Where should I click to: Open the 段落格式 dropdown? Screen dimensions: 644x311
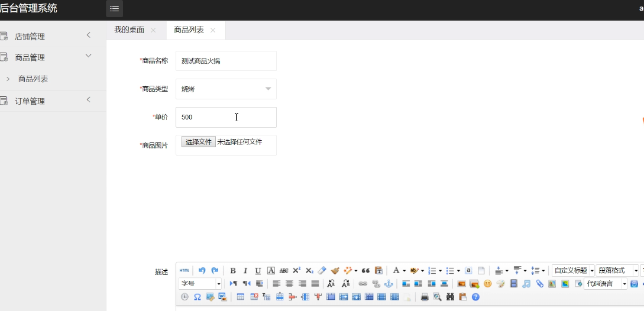pos(617,270)
